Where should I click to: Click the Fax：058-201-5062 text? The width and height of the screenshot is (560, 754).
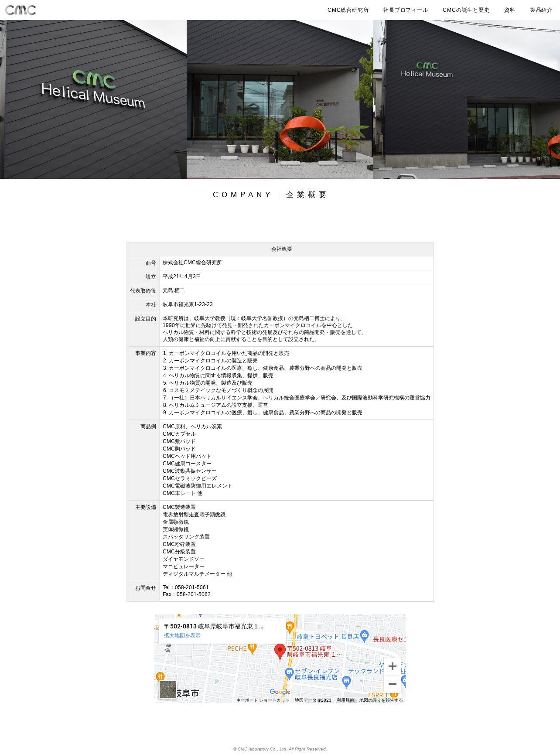[187, 594]
